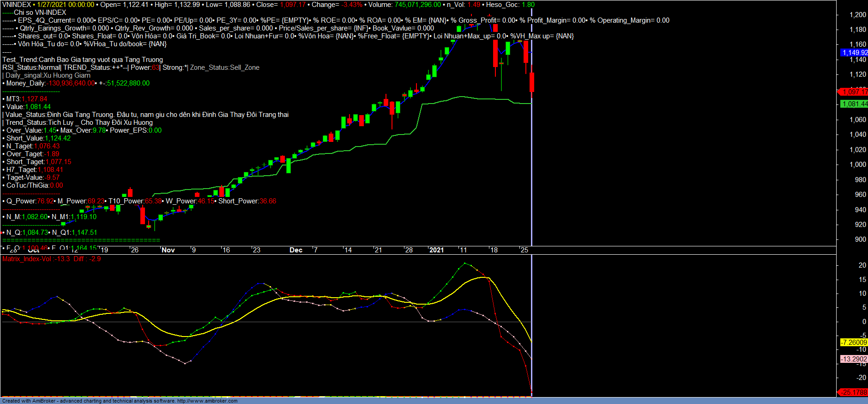Click the Matrix_Index-Vol indicator title
This screenshot has height=404, width=868.
pos(27,259)
